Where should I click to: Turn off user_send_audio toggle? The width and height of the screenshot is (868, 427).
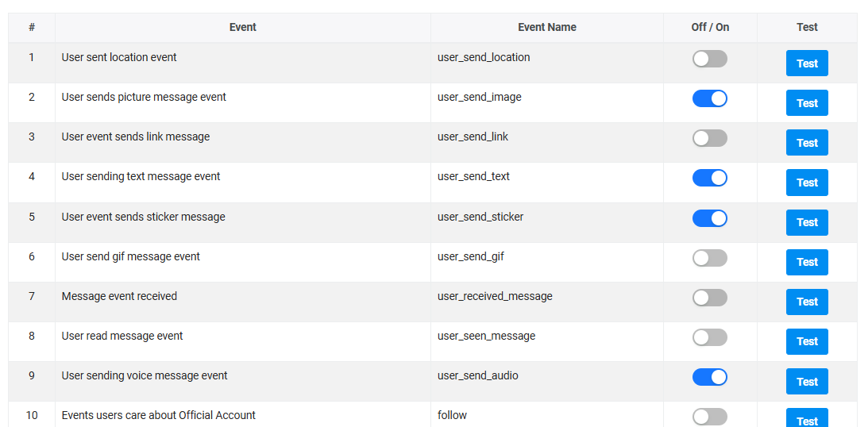coord(710,377)
